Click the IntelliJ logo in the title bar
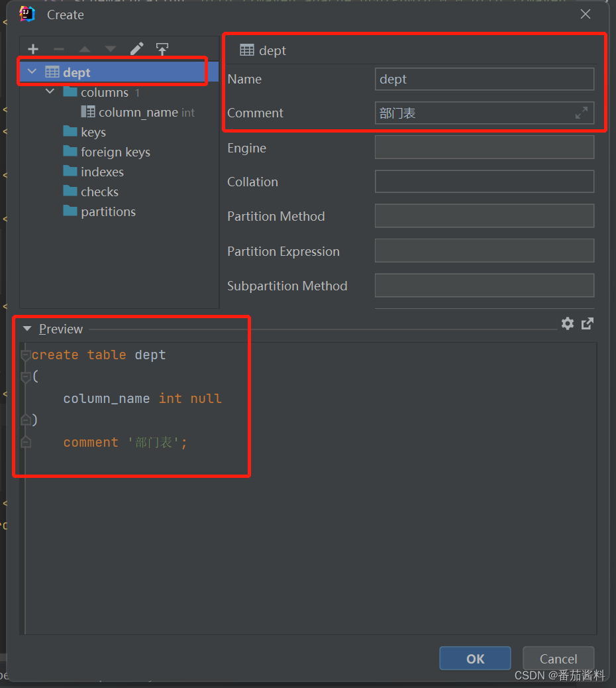 (x=27, y=14)
